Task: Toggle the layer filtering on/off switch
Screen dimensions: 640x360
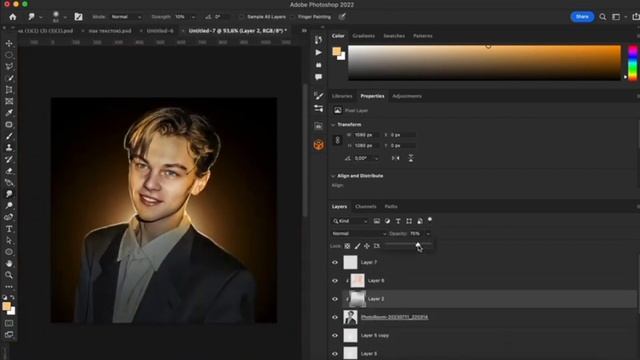Action: pyautogui.click(x=430, y=220)
